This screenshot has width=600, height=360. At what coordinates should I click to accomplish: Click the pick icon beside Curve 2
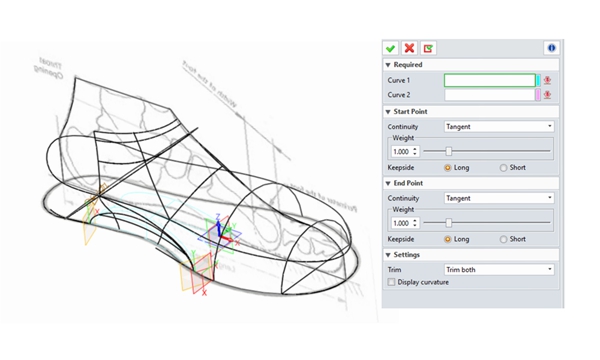coord(548,95)
